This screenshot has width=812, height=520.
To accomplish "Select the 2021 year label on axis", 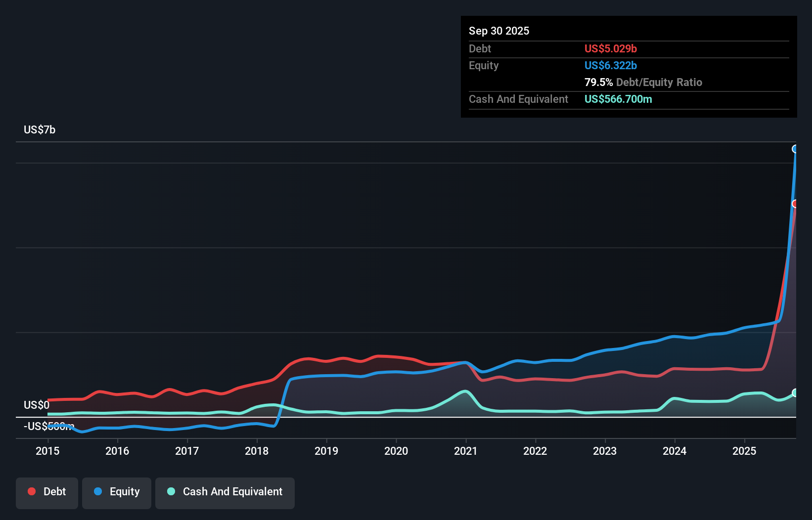I will [465, 451].
